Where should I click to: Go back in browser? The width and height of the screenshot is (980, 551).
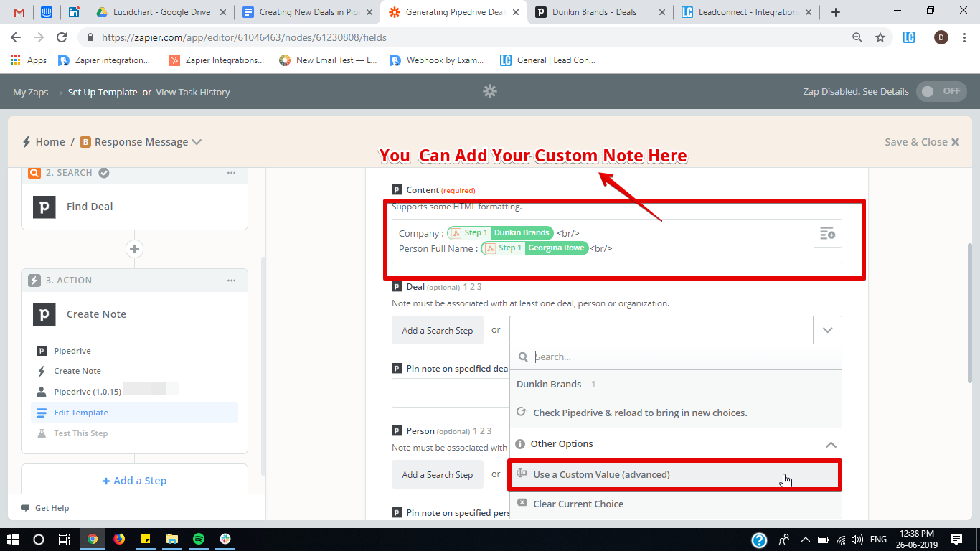17,38
